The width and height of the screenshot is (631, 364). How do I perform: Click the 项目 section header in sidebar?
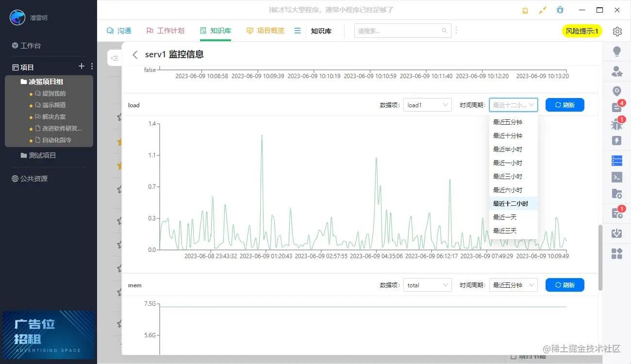pos(23,67)
